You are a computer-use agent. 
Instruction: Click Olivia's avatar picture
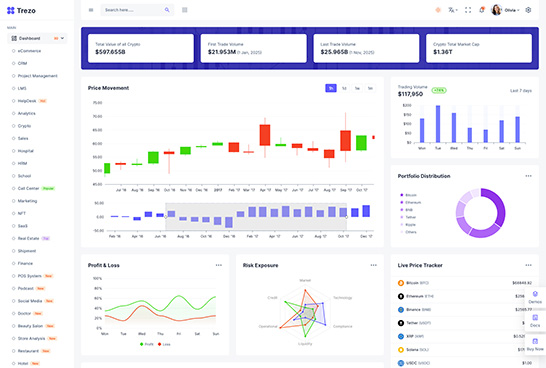[496, 10]
